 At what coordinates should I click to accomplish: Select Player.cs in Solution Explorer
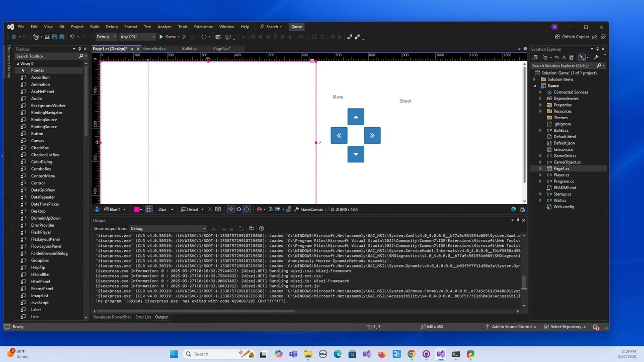tap(561, 175)
